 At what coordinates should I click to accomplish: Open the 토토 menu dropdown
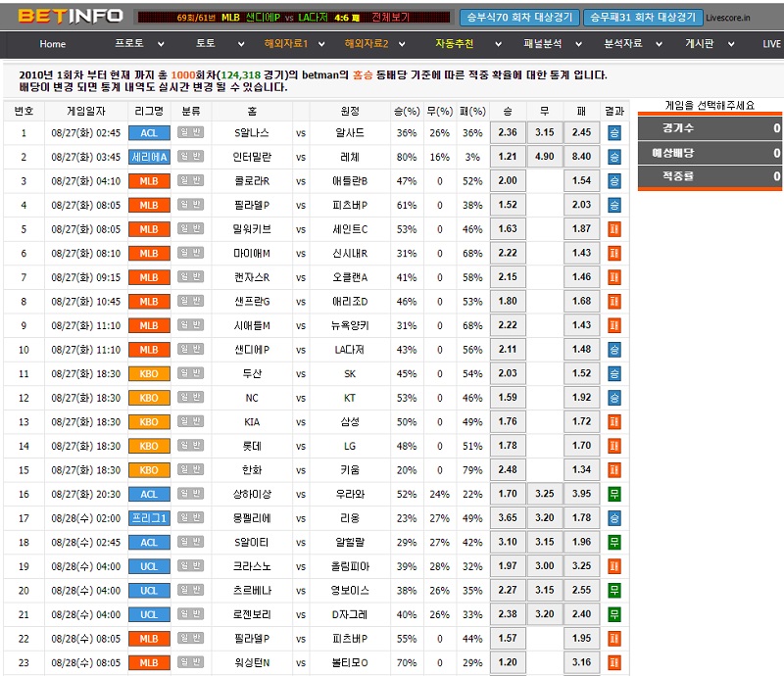[211, 44]
